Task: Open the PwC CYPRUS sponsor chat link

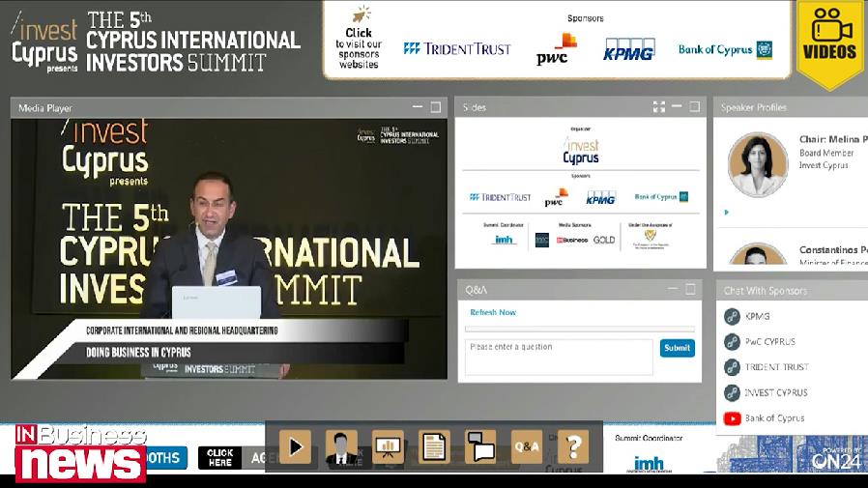Action: [769, 341]
